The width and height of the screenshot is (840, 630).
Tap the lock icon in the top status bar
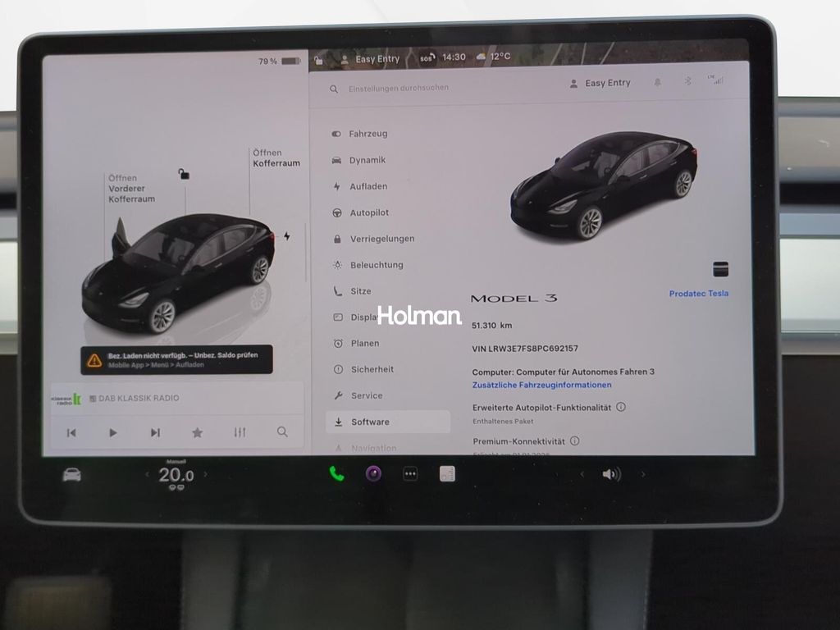(319, 60)
